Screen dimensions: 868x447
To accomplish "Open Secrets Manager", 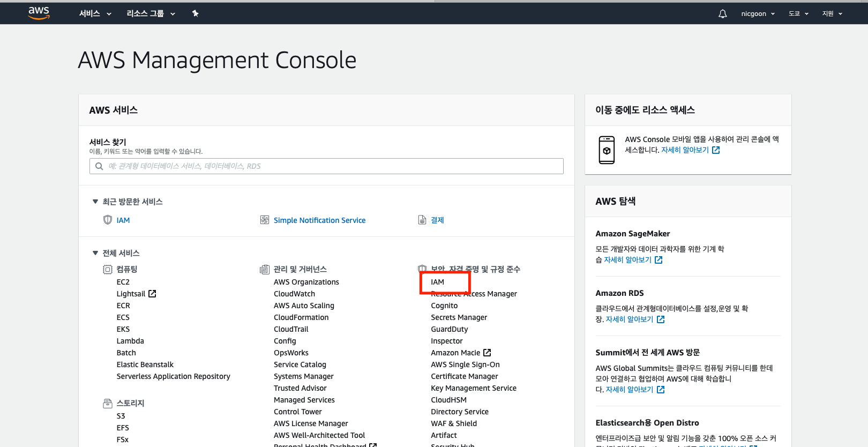I will (459, 317).
